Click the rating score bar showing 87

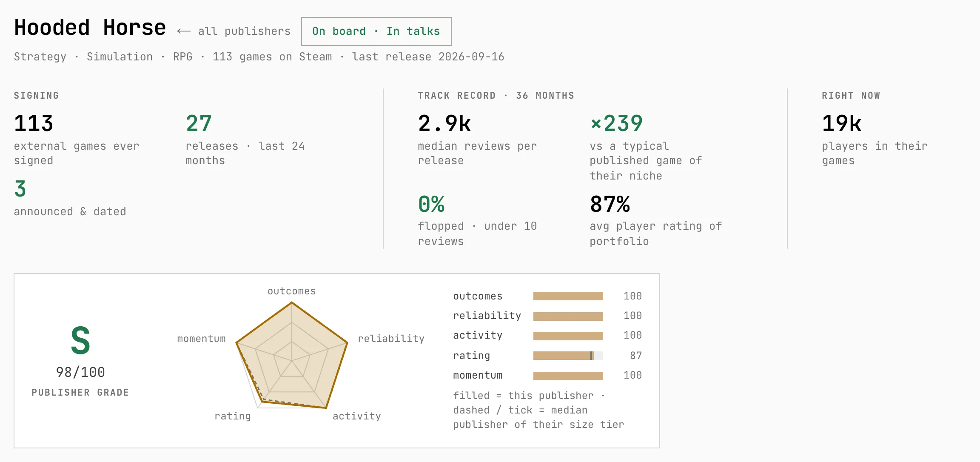click(x=568, y=356)
